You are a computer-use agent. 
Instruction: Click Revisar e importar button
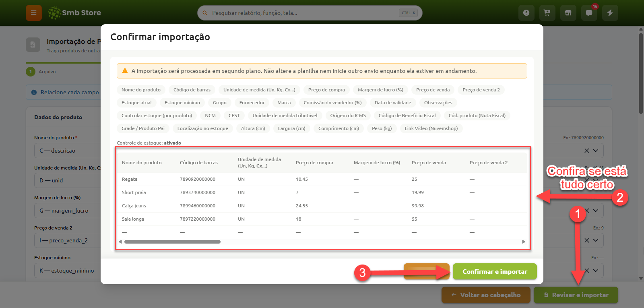point(576,295)
